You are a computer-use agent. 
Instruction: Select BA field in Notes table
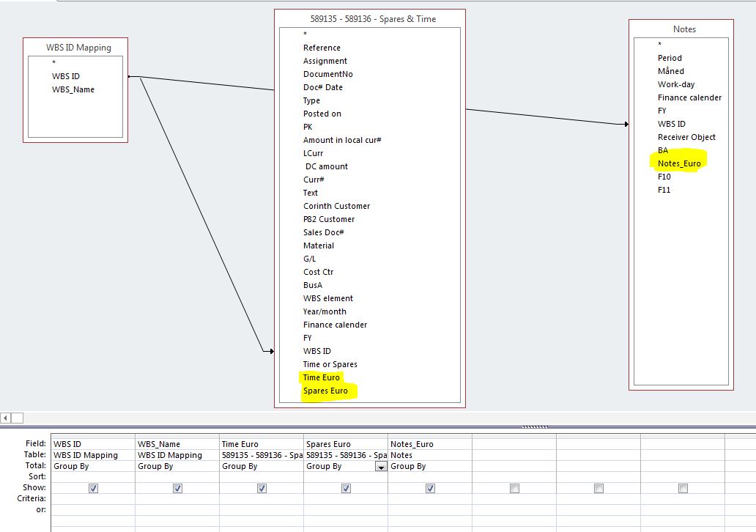662,150
